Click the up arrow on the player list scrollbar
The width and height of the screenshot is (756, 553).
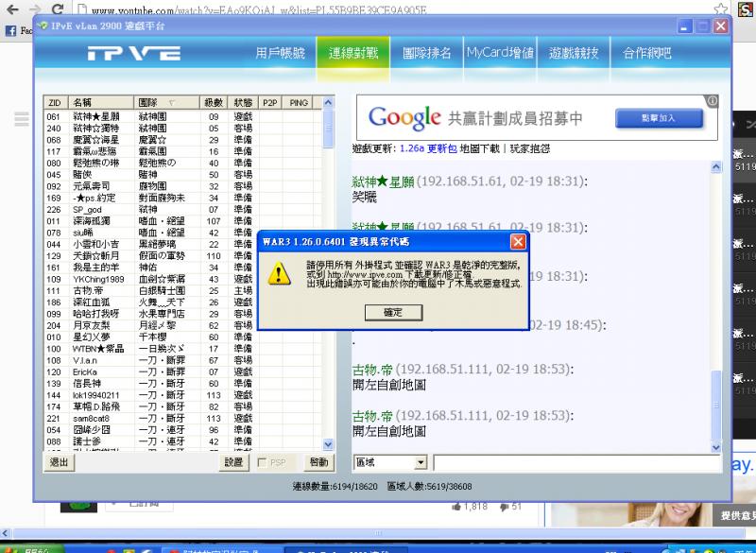click(x=329, y=101)
